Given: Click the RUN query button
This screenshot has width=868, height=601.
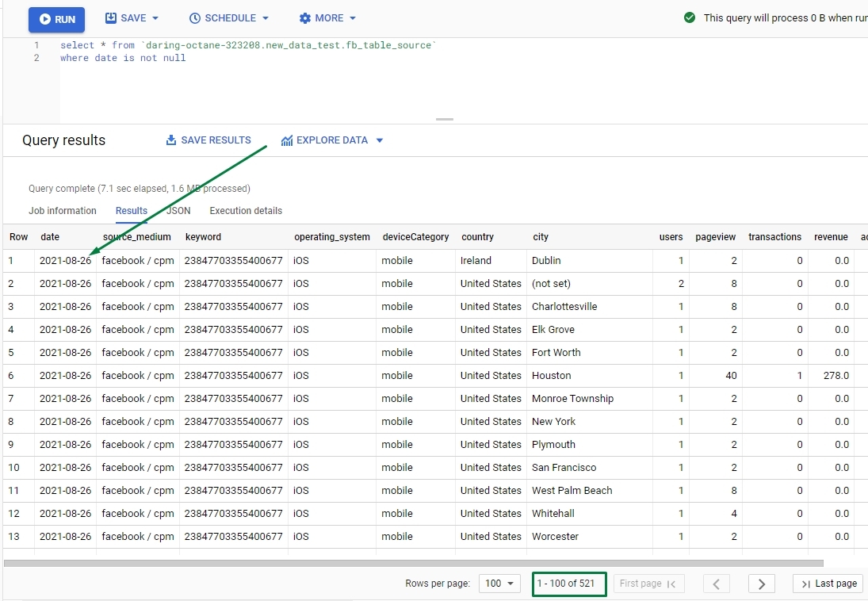Looking at the screenshot, I should (56, 19).
